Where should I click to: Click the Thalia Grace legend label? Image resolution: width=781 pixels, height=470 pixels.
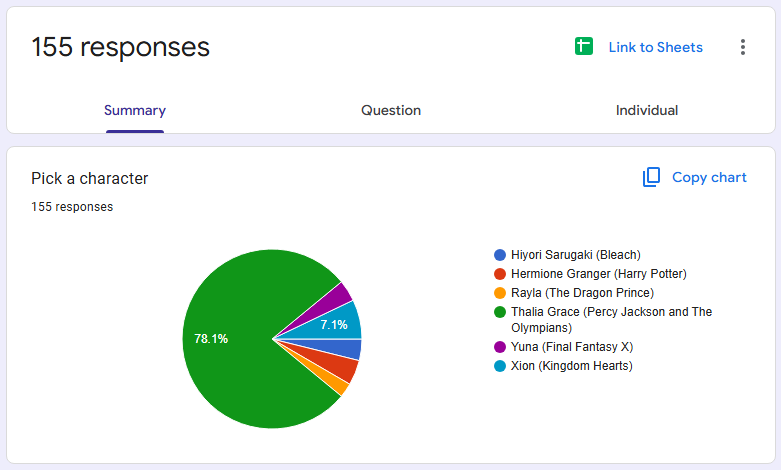coord(611,320)
